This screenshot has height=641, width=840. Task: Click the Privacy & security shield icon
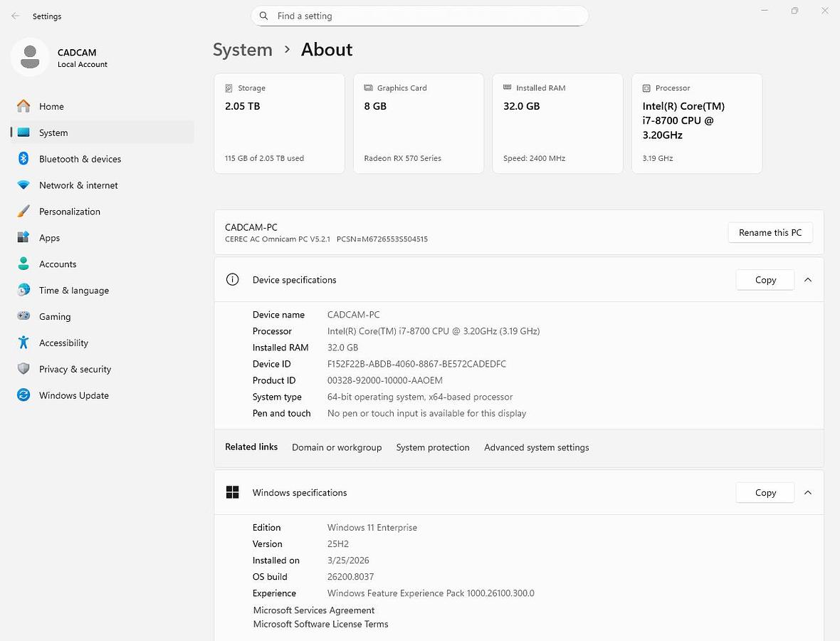[23, 369]
